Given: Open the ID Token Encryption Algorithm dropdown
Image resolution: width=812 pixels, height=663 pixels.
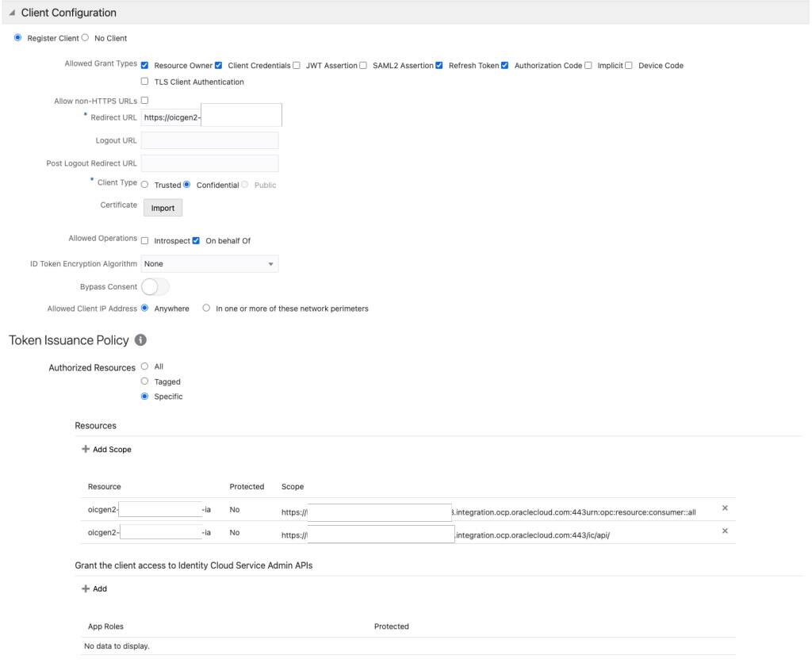Looking at the screenshot, I should tap(270, 263).
